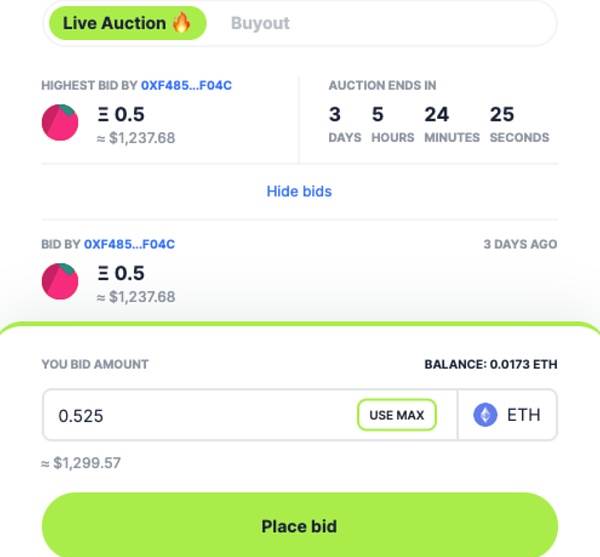Click the Balance: 0.0173 ETH label

click(491, 364)
